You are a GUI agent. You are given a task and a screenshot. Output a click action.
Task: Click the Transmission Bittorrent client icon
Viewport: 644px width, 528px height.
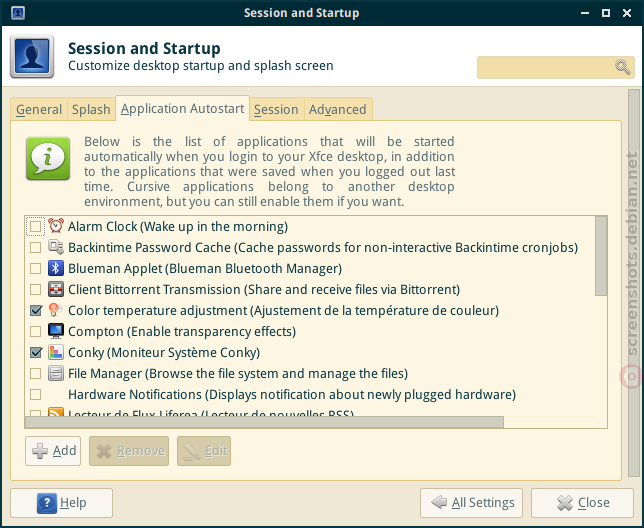(x=56, y=289)
